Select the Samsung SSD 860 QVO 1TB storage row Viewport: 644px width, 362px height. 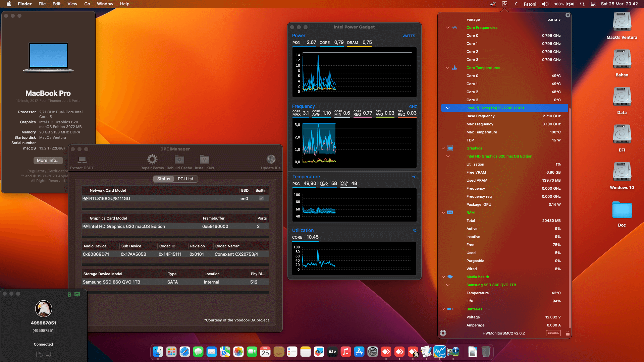click(x=175, y=282)
